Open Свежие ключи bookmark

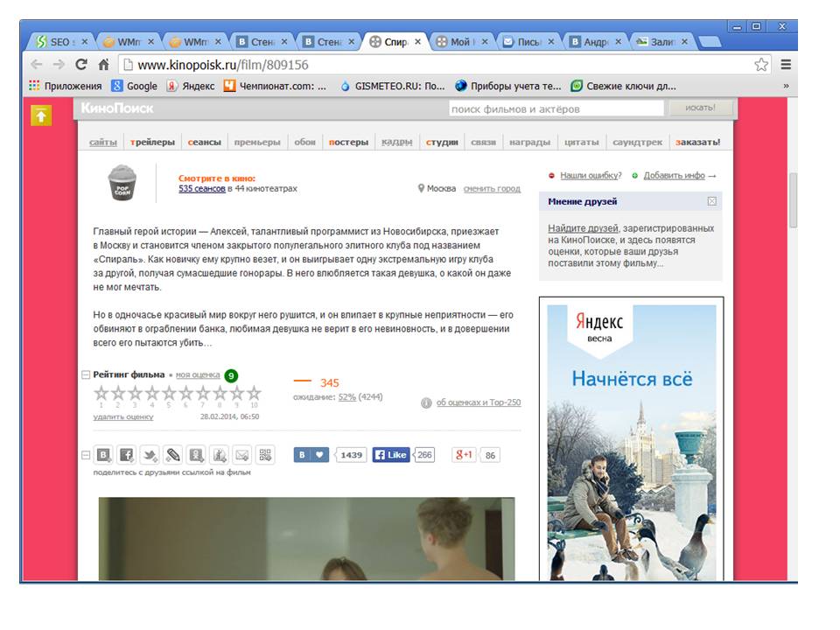click(624, 86)
